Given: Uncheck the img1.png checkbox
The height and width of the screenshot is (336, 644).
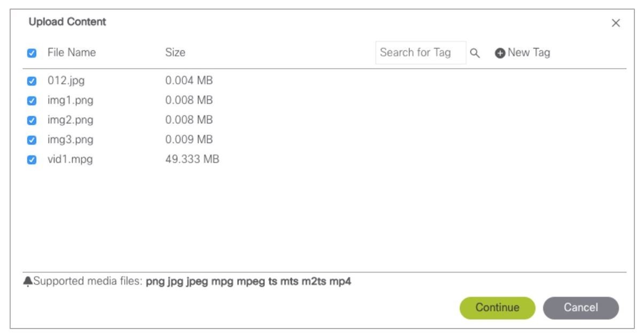Looking at the screenshot, I should pos(32,101).
